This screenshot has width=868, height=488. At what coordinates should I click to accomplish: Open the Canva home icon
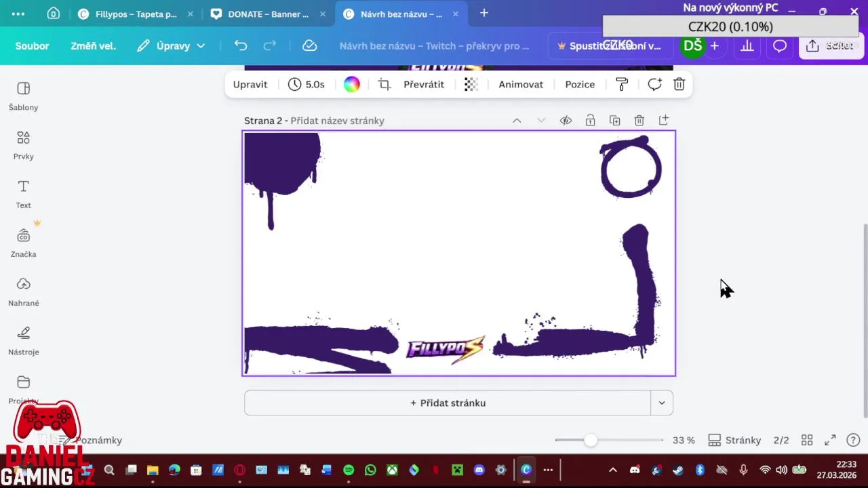click(53, 14)
